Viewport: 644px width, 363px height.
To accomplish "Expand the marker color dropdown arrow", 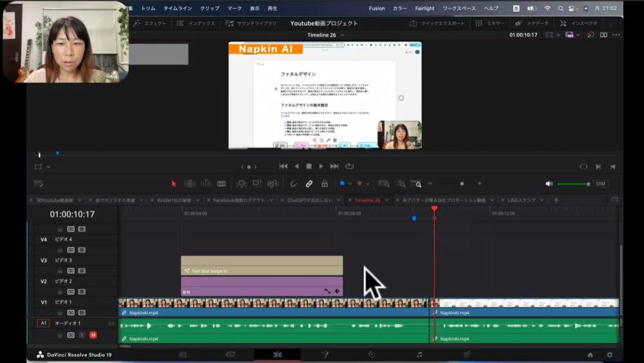I will [368, 184].
